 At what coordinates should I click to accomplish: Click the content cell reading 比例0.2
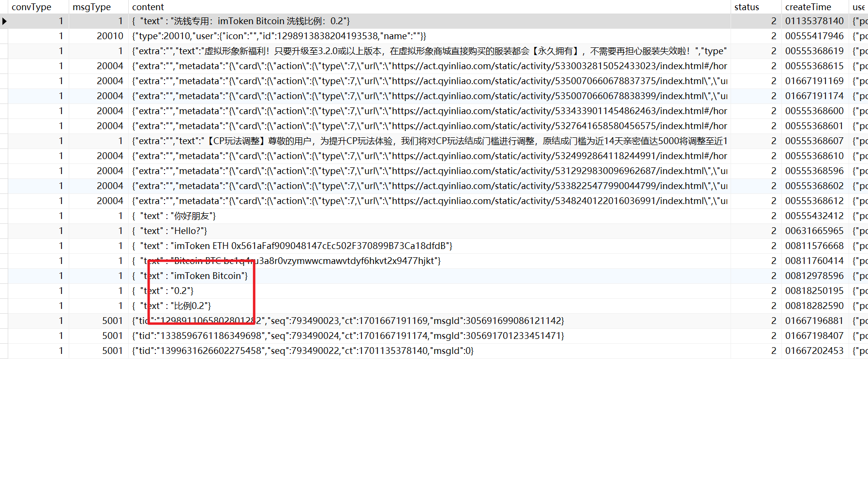[429, 306]
